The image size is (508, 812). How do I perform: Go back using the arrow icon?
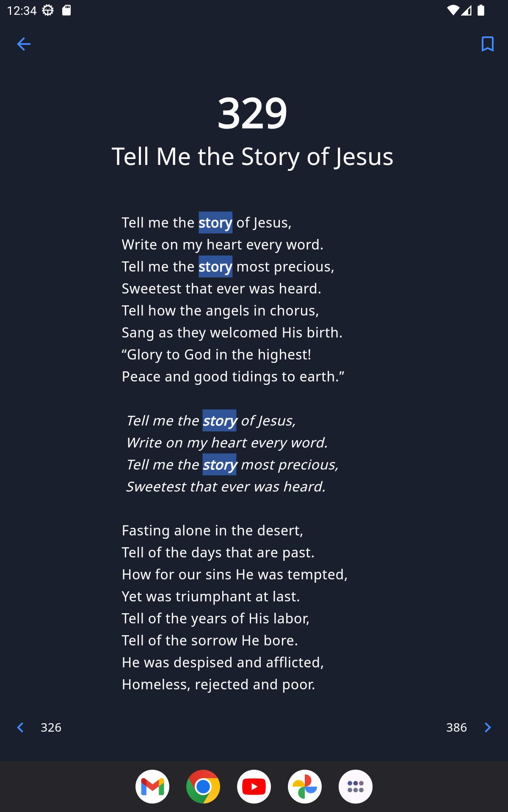24,44
